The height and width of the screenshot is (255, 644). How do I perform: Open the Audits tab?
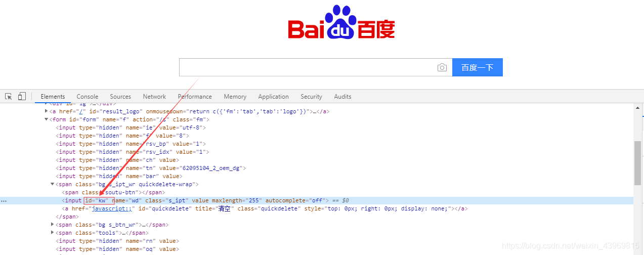point(342,97)
